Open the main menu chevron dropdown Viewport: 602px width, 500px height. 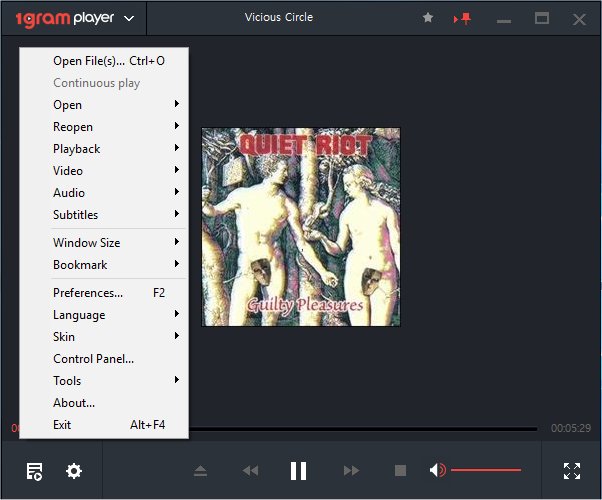coord(129,18)
